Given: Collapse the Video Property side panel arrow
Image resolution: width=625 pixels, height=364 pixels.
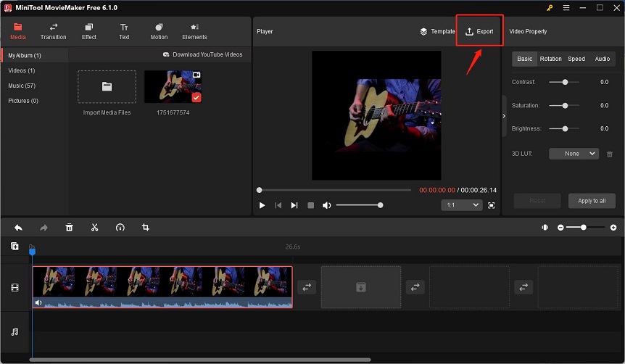Looking at the screenshot, I should click(504, 116).
